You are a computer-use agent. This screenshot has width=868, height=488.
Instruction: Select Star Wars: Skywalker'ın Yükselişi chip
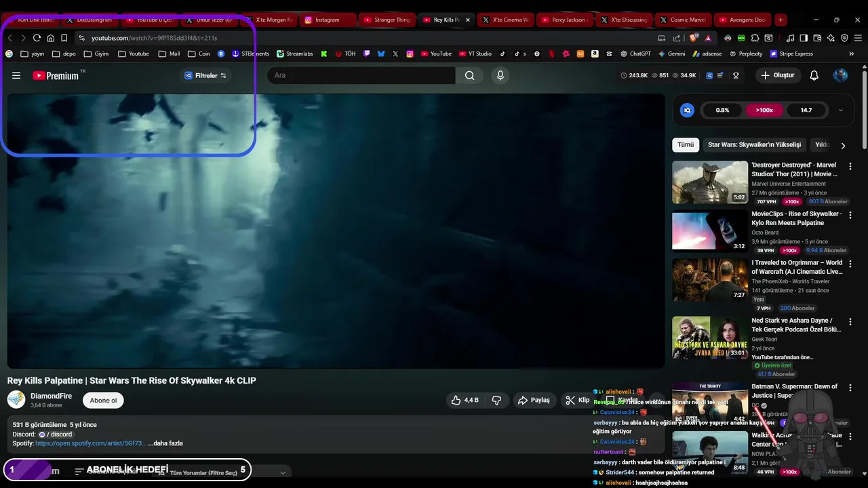(754, 145)
